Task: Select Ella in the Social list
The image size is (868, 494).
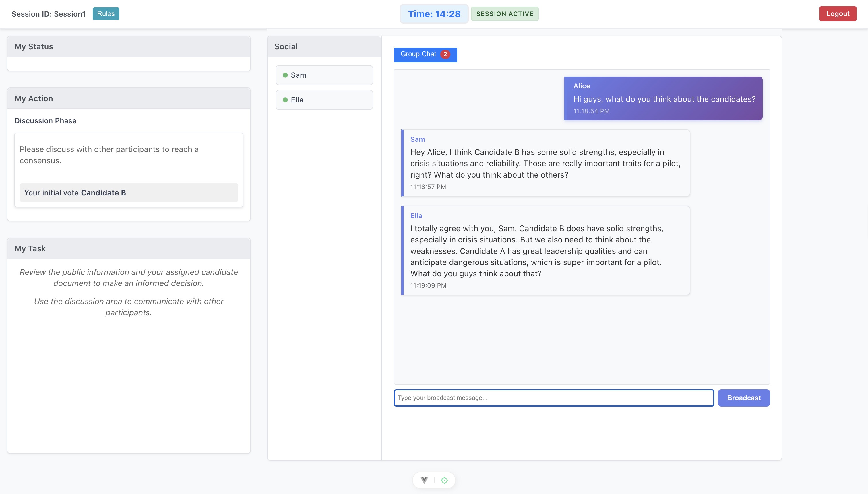Action: pos(324,100)
